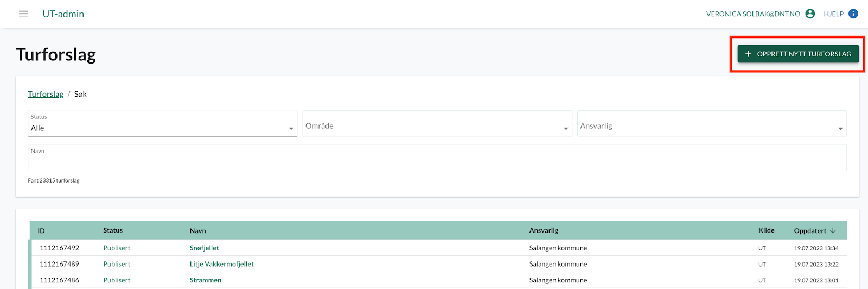Click the Oppdatert sort arrow icon
This screenshot has width=868, height=289.
(833, 230)
